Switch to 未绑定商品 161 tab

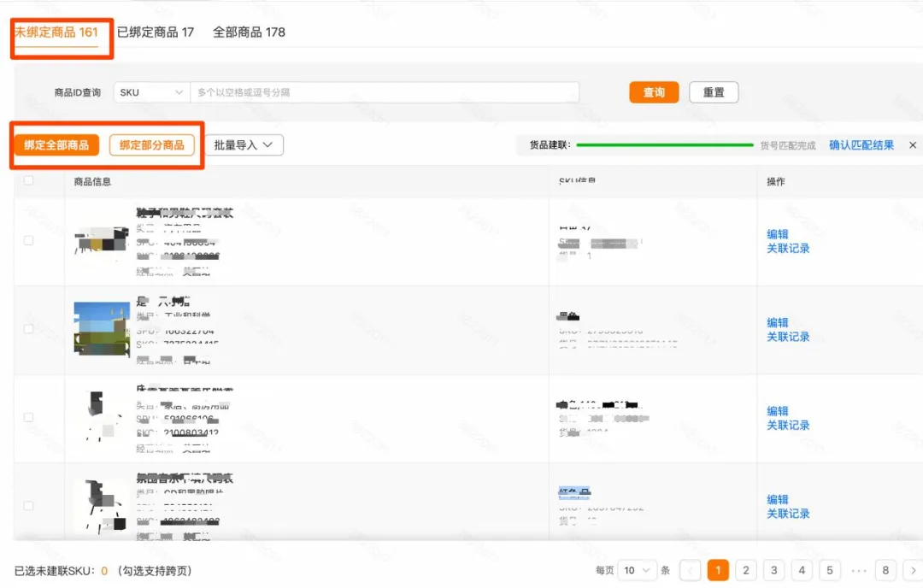pyautogui.click(x=56, y=32)
